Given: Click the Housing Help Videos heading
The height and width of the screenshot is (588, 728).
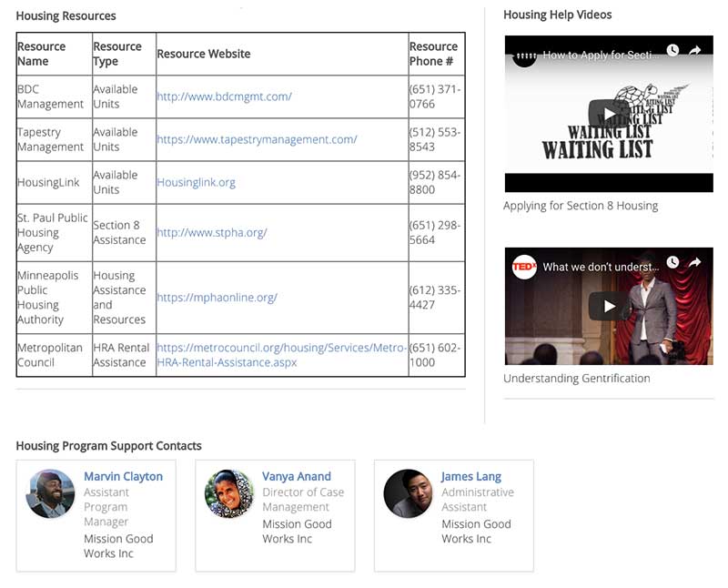Looking at the screenshot, I should click(557, 15).
